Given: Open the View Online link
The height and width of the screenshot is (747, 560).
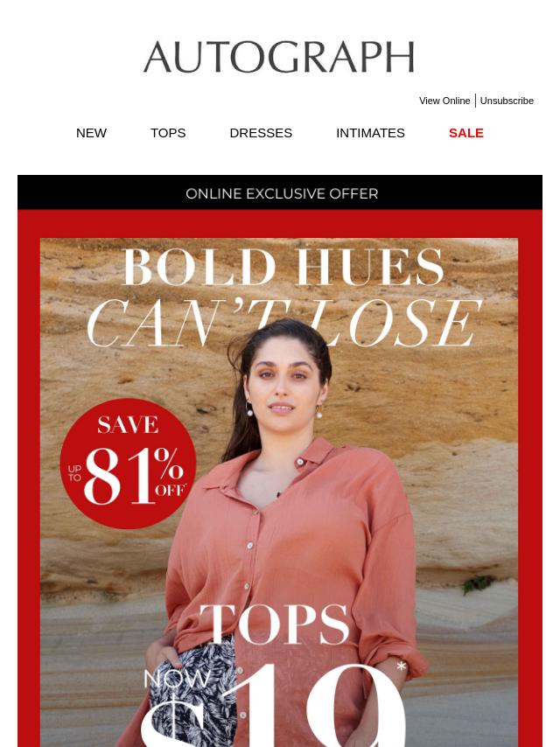Looking at the screenshot, I should 444,101.
